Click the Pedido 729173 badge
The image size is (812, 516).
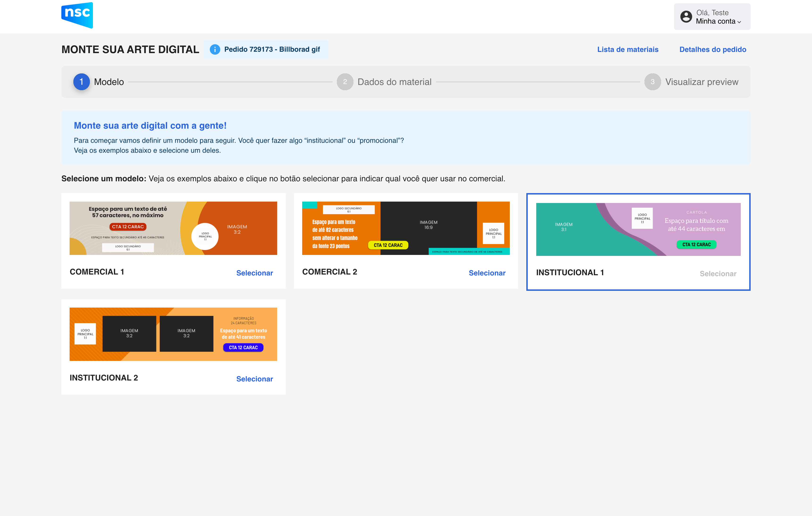click(x=272, y=49)
